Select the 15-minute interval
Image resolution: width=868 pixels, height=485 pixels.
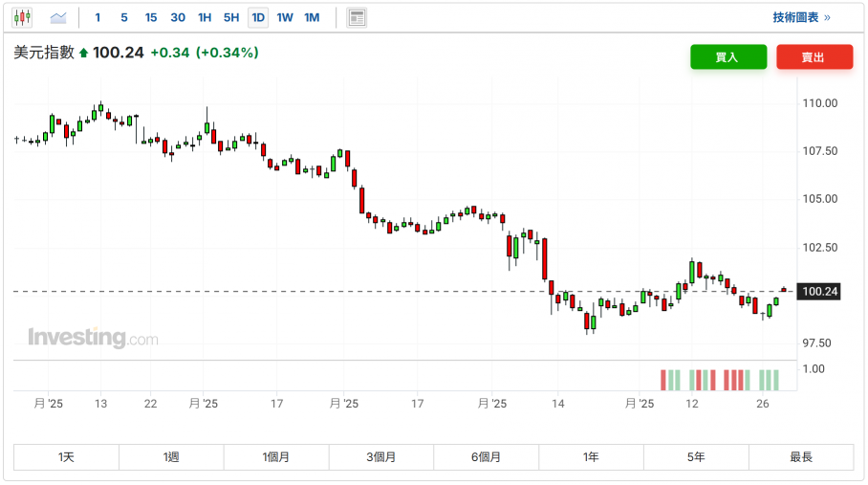(151, 17)
